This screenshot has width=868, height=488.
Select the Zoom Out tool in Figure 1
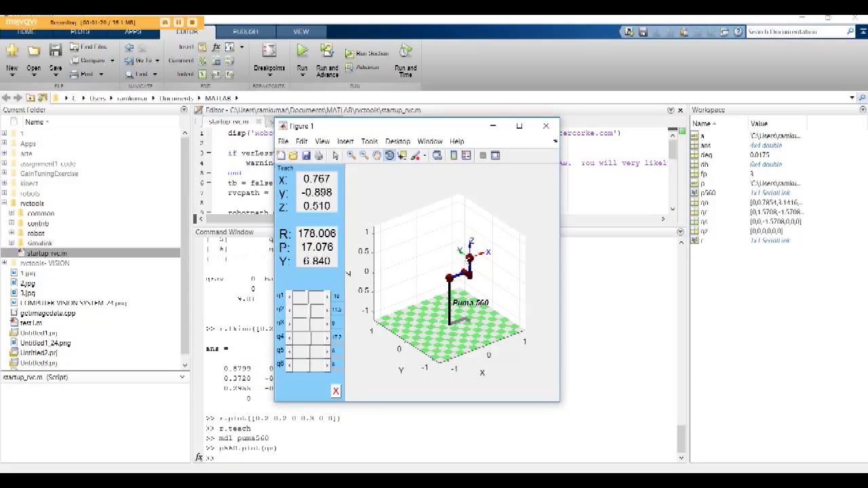point(364,155)
